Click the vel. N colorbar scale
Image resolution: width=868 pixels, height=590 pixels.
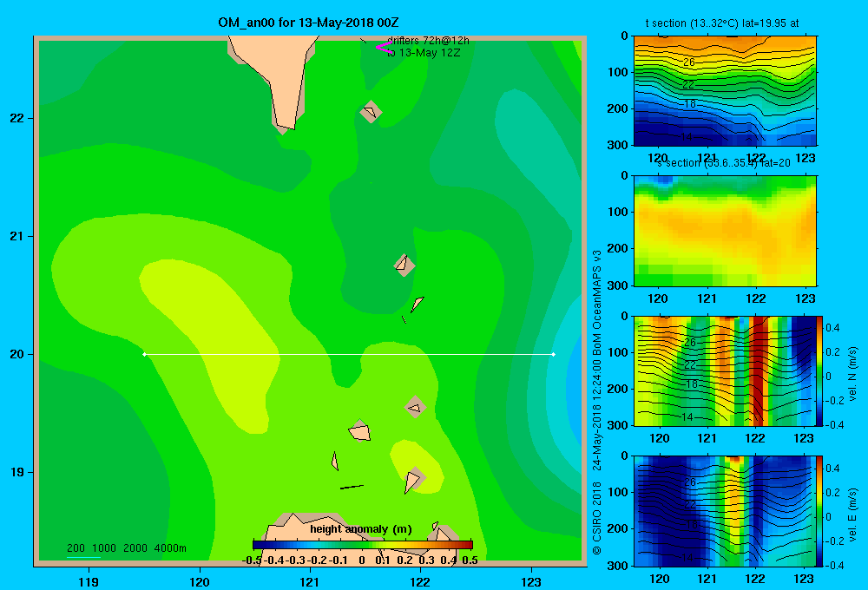coord(820,370)
